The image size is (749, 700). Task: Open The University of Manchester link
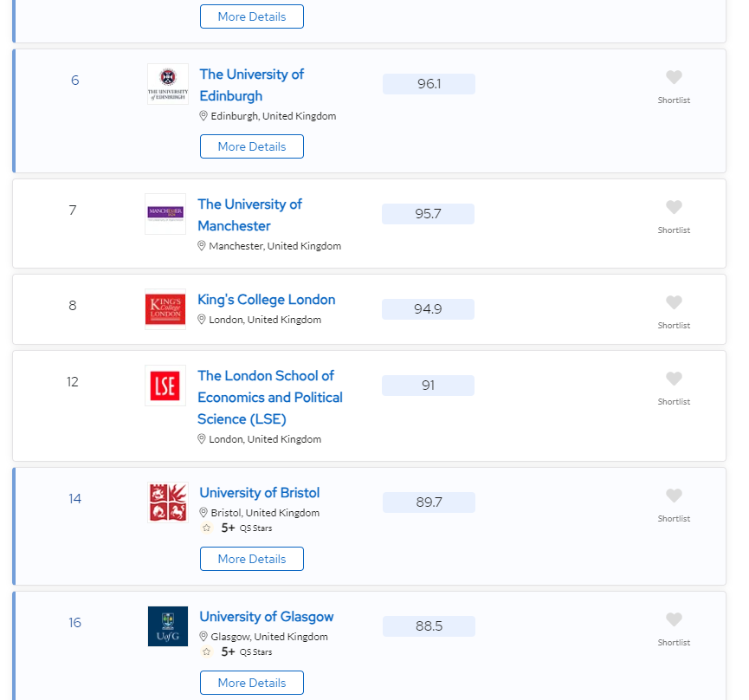[250, 215]
